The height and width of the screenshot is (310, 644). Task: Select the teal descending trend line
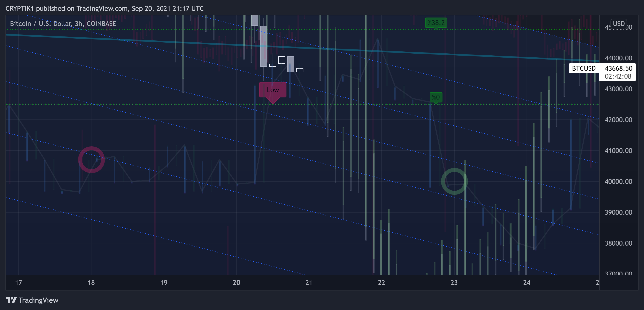pos(302,47)
